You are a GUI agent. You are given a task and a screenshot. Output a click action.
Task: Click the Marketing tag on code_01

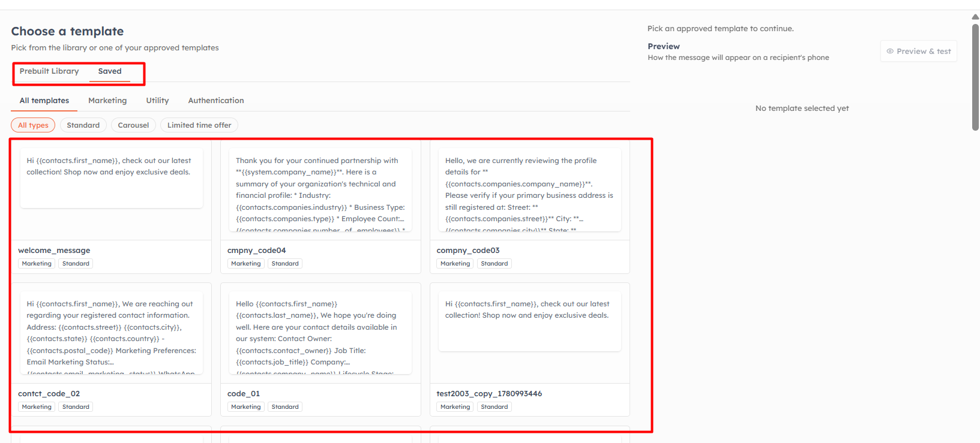(246, 407)
